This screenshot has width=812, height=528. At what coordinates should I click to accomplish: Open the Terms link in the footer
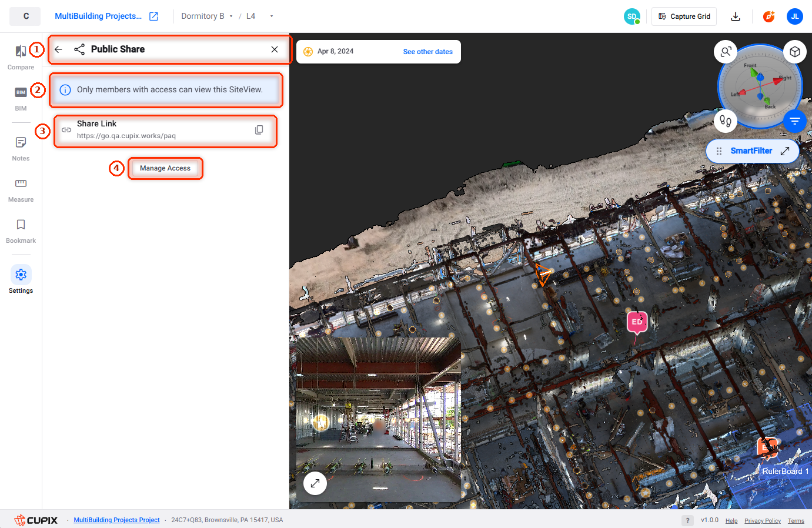796,521
